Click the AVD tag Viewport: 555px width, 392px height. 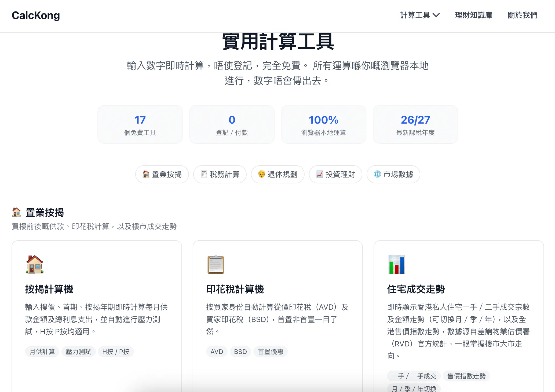click(x=217, y=352)
